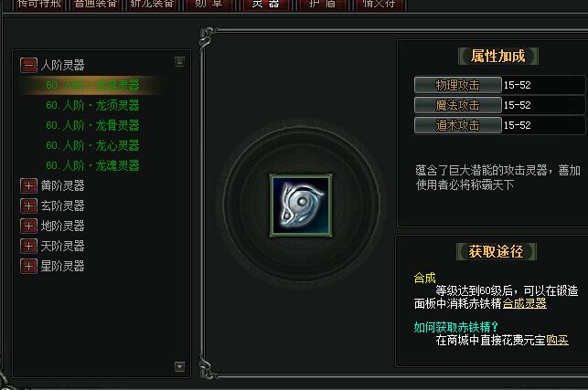This screenshot has width=588, height=390.
Task: Select 60.人阶·龙骨灵器 in the list
Action: coord(92,125)
